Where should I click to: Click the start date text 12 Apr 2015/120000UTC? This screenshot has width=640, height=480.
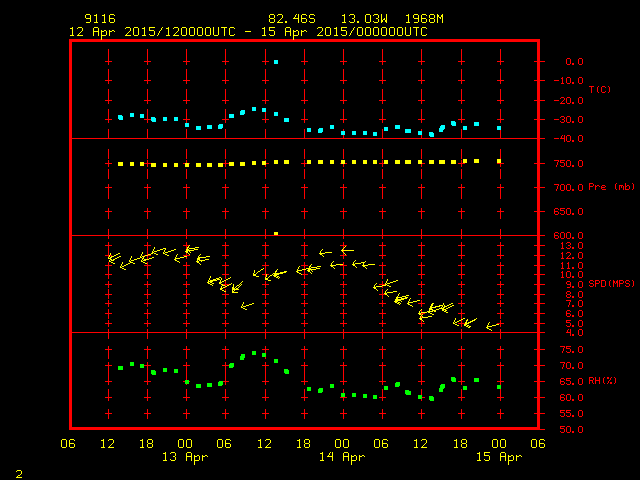coord(152,32)
